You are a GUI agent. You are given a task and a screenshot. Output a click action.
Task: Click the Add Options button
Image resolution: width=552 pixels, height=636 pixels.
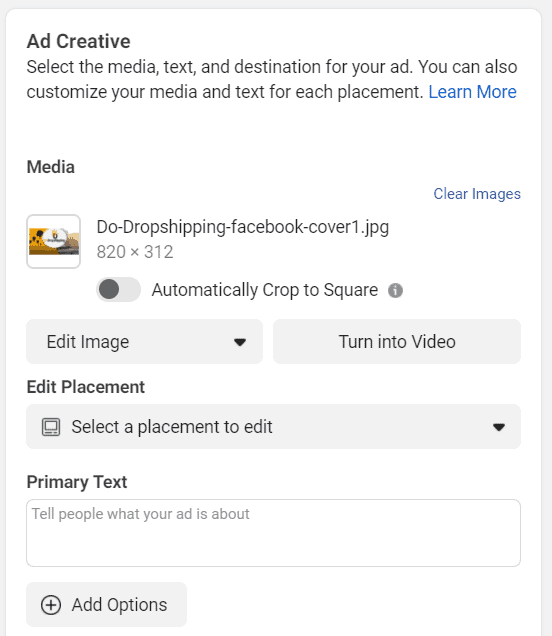(106, 604)
